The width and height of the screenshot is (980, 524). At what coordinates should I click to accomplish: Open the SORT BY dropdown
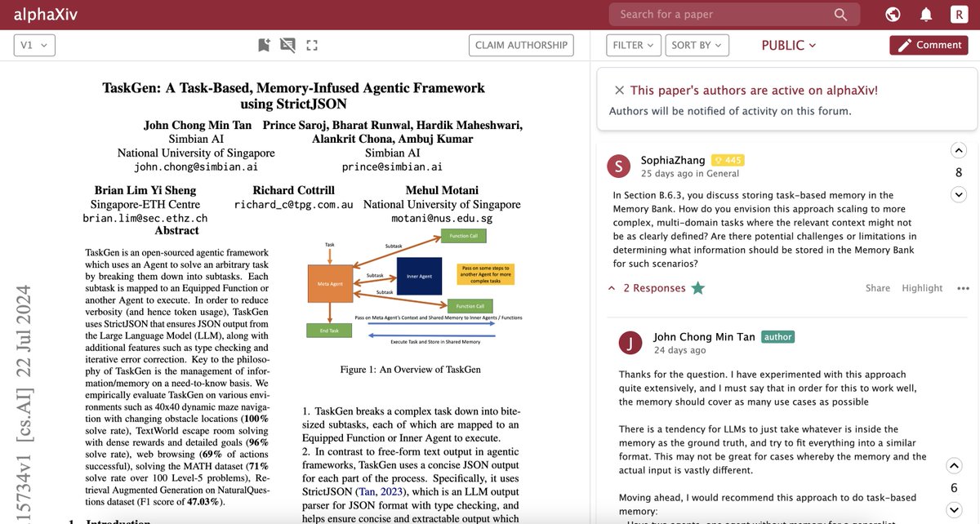tap(697, 45)
